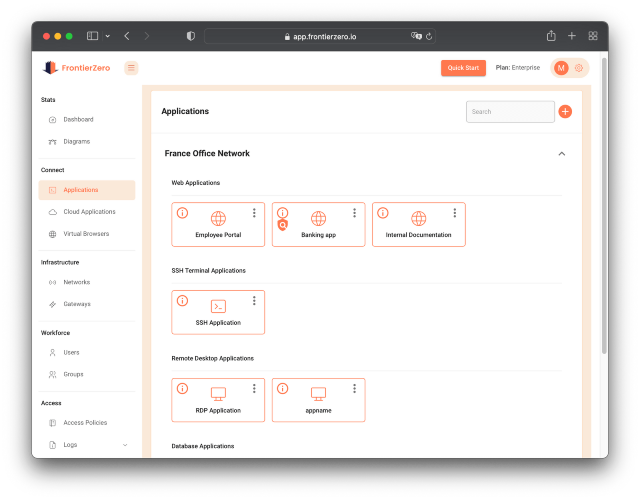Open Banking app three-dot menu
Screen dimensions: 640x500
click(354, 213)
